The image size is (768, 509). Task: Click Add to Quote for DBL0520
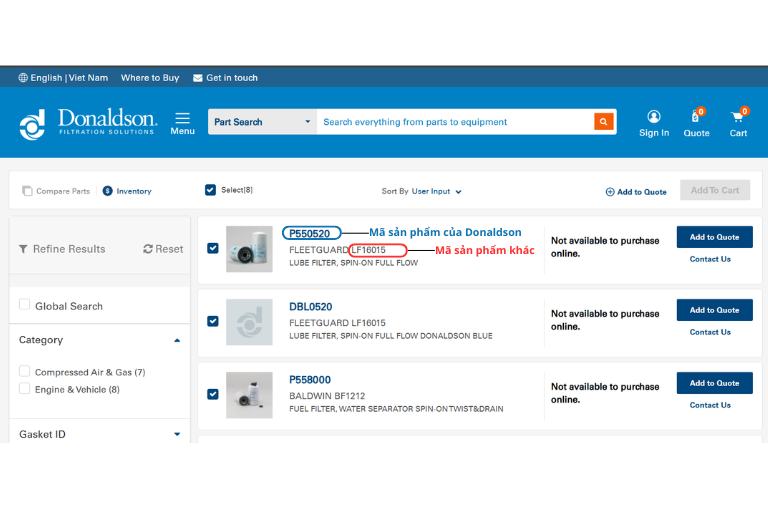pos(714,310)
